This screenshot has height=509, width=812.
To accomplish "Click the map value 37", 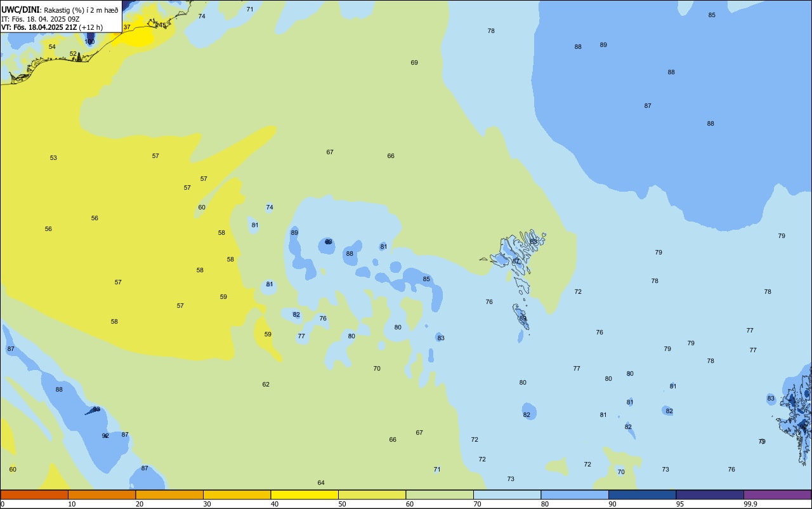I will 127,27.
